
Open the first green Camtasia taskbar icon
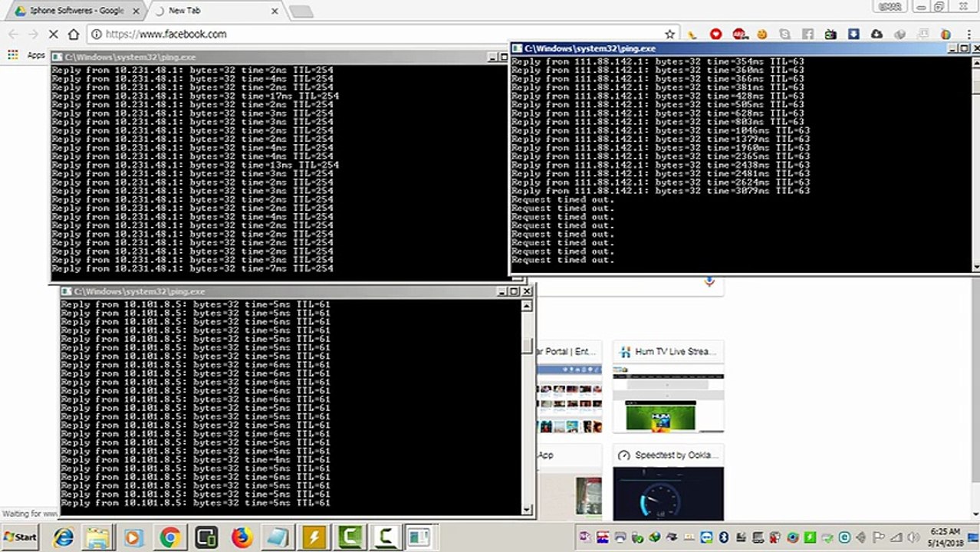pyautogui.click(x=350, y=537)
